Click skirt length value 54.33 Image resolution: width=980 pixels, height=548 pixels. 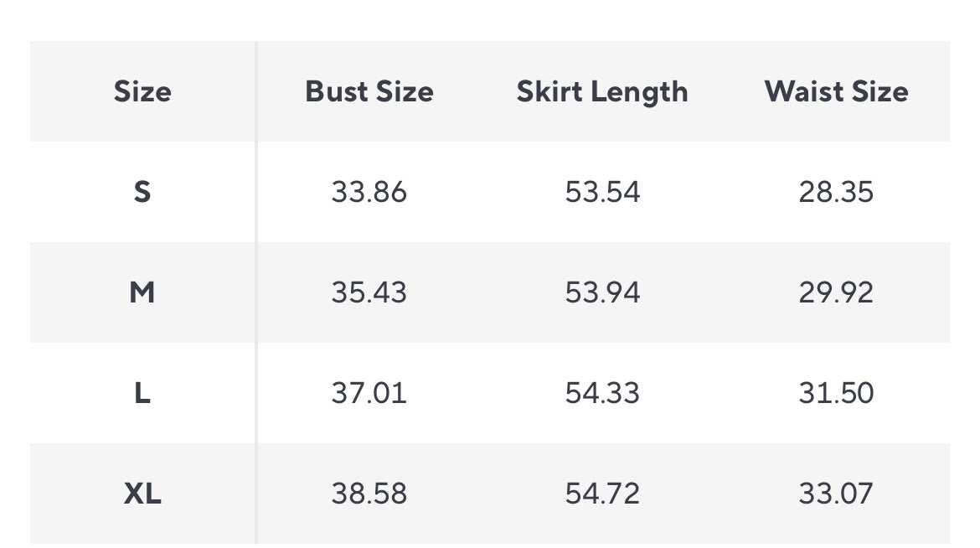coord(602,393)
